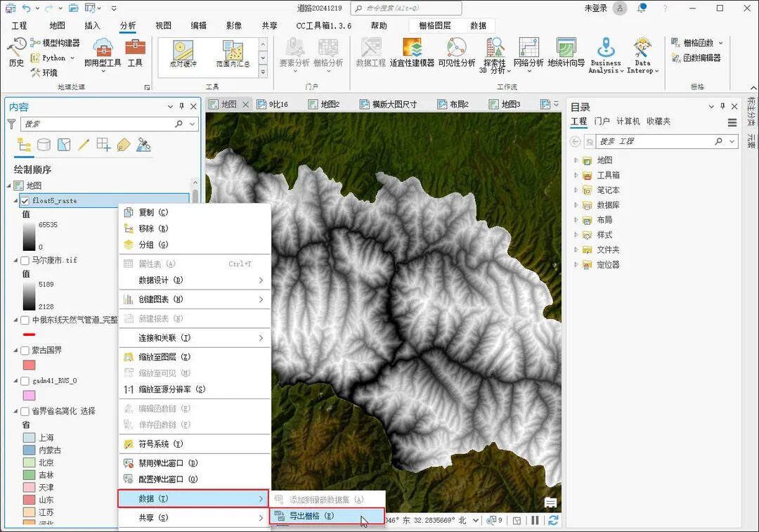Switch Contents to List By Snapping

[x=103, y=145]
